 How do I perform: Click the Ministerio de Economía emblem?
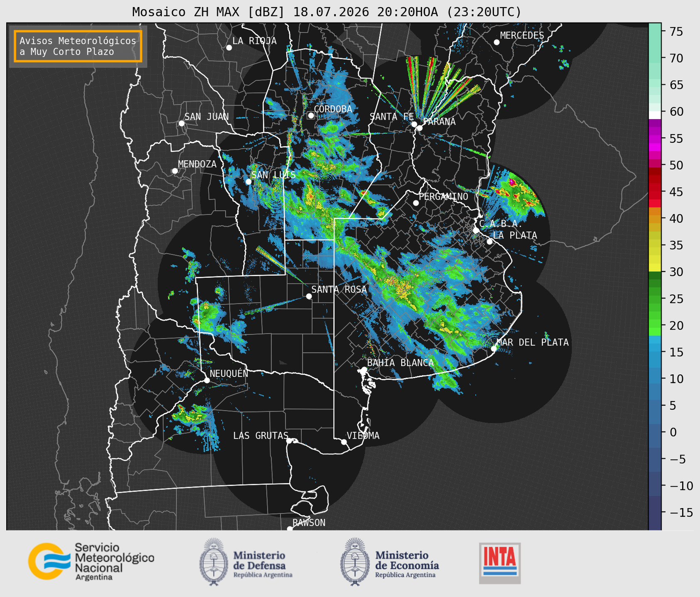[355, 561]
